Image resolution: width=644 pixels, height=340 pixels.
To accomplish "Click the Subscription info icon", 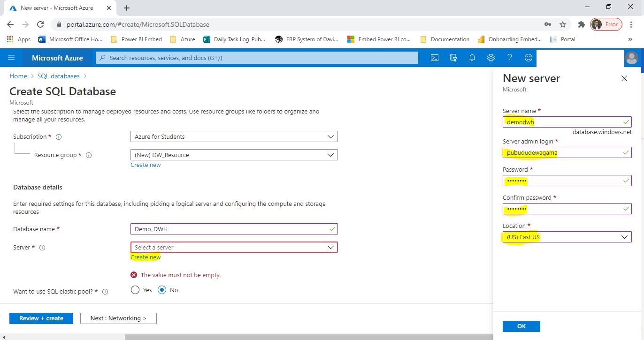I will coord(59,137).
